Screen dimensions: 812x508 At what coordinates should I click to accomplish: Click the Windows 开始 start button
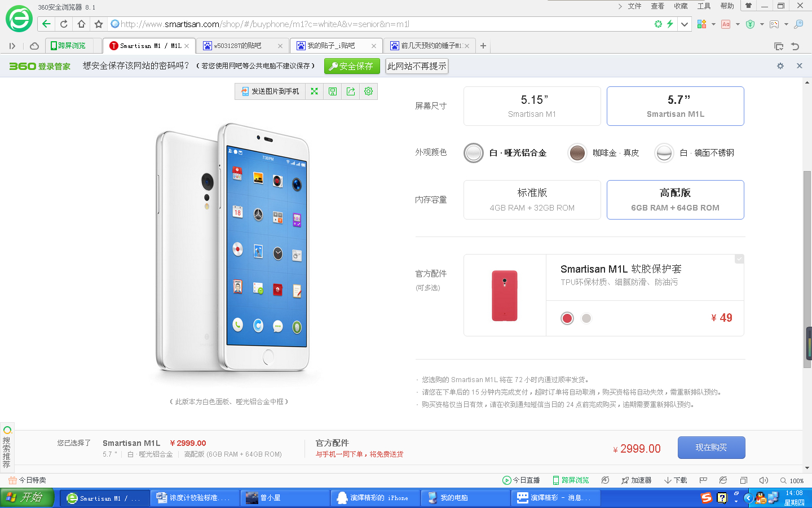coord(27,497)
